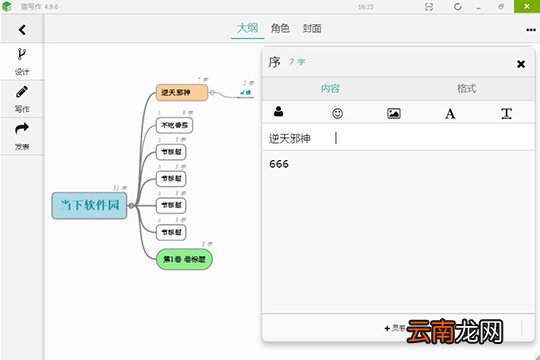540x360 pixels.
Task: Open the 写作 writing pencil section
Action: tap(22, 99)
